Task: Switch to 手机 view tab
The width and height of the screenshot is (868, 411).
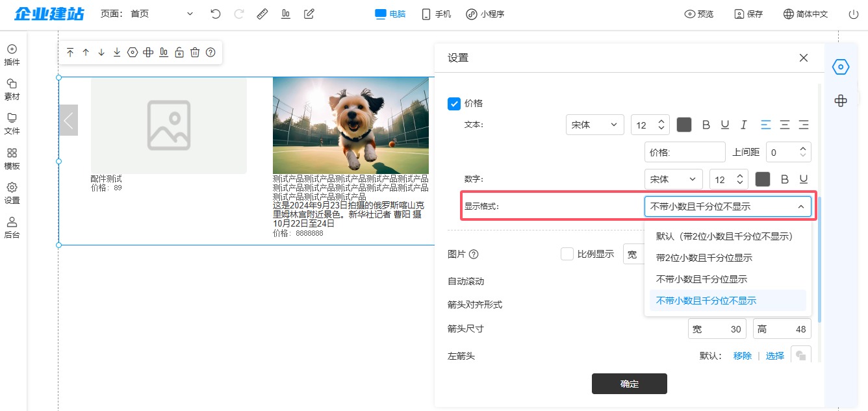Action: pyautogui.click(x=436, y=14)
